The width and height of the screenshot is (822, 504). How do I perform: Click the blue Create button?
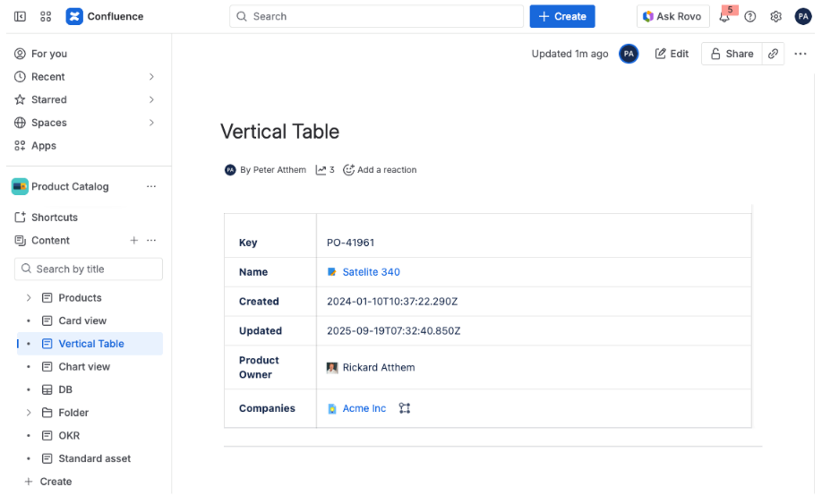tap(562, 16)
